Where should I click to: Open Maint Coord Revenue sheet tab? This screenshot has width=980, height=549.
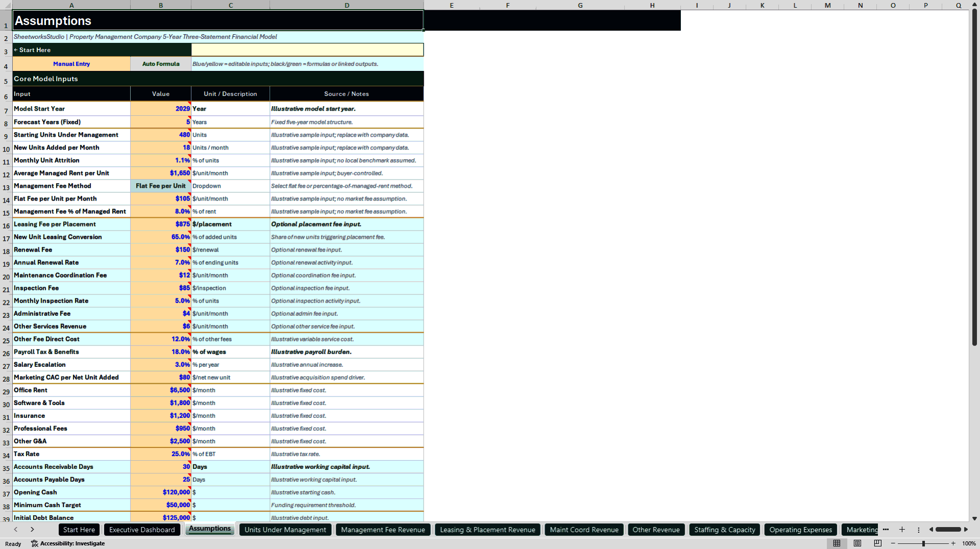584,530
